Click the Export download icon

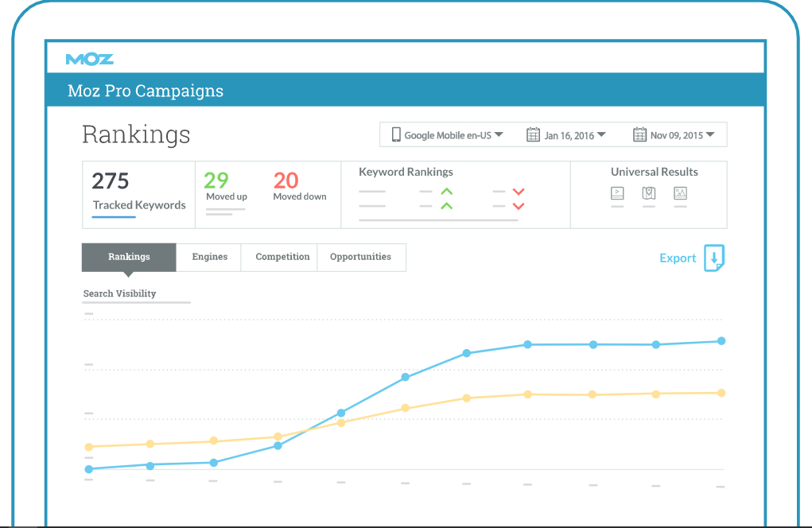tap(714, 258)
